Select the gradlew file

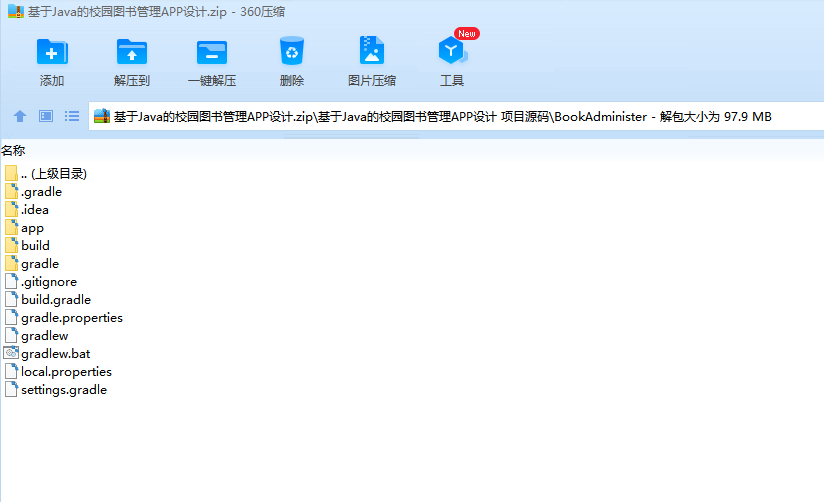[x=37, y=335]
